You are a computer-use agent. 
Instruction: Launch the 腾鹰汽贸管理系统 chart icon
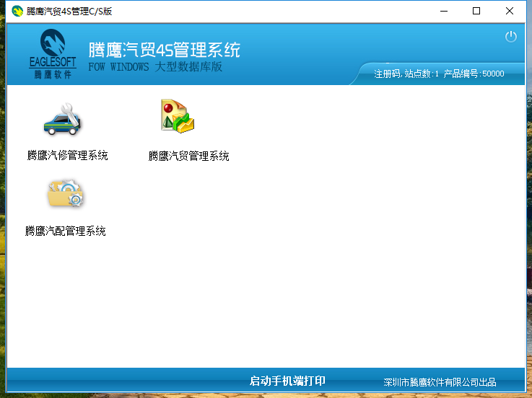[x=178, y=115]
